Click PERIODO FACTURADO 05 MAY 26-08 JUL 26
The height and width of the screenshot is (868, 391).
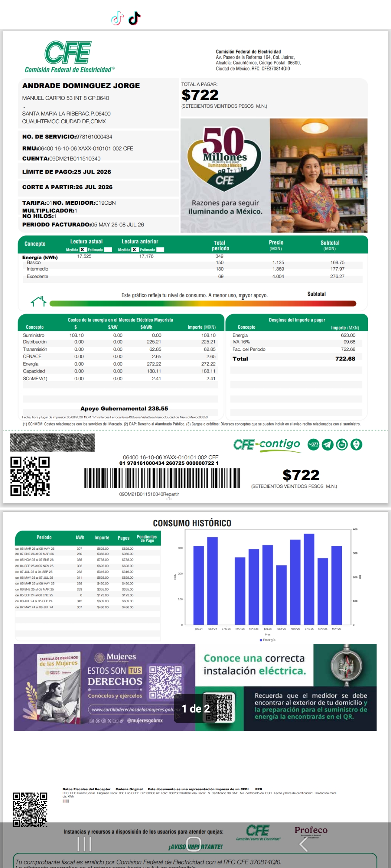[83, 225]
